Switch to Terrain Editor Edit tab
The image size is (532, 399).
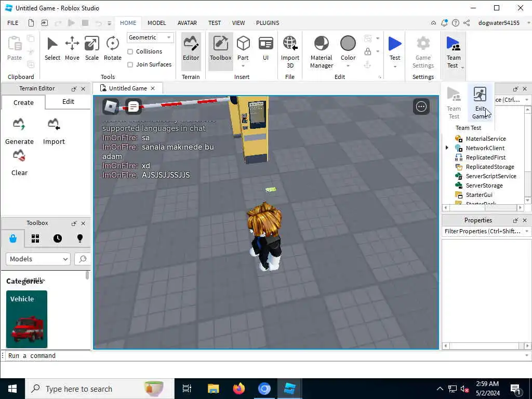68,102
